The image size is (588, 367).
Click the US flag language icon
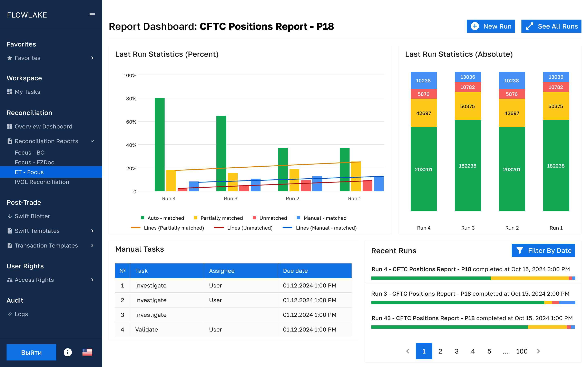point(87,352)
